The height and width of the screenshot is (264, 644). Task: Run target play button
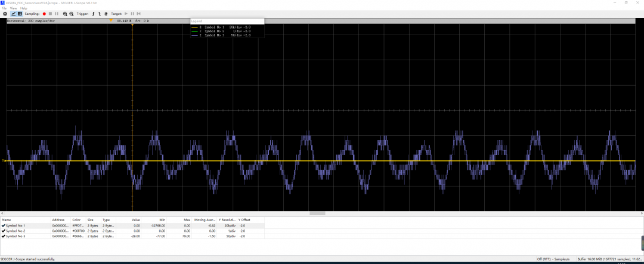[x=126, y=14]
